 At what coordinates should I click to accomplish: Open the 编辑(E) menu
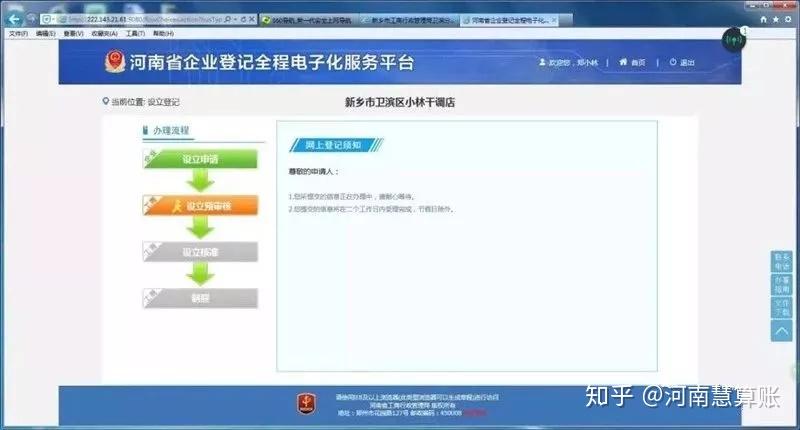tap(45, 33)
